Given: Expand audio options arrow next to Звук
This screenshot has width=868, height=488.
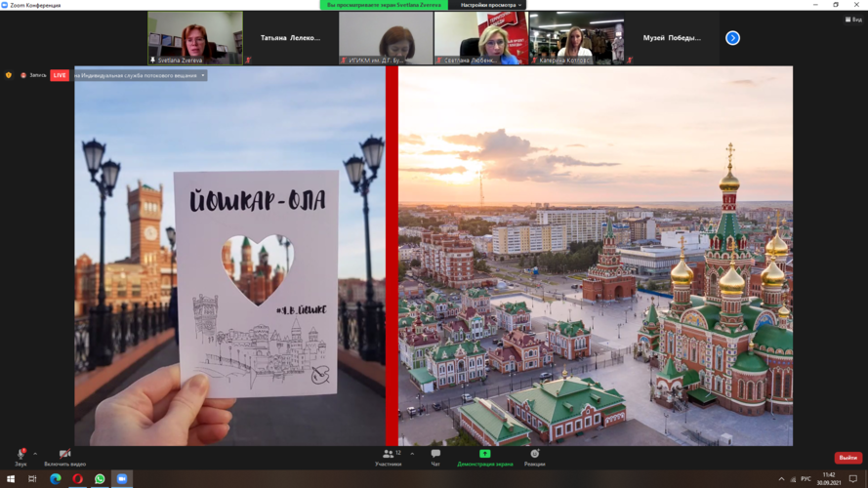Looking at the screenshot, I should (35, 453).
